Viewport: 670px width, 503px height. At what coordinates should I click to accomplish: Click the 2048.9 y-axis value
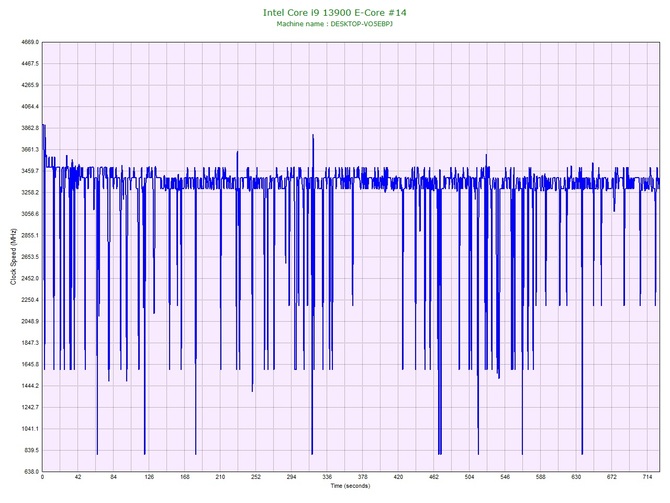pyautogui.click(x=30, y=321)
